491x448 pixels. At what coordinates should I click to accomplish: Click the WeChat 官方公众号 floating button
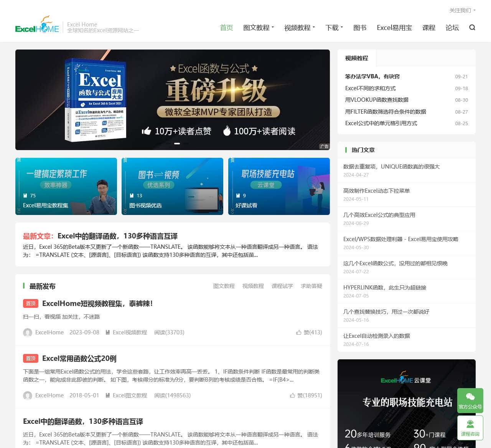point(470,400)
